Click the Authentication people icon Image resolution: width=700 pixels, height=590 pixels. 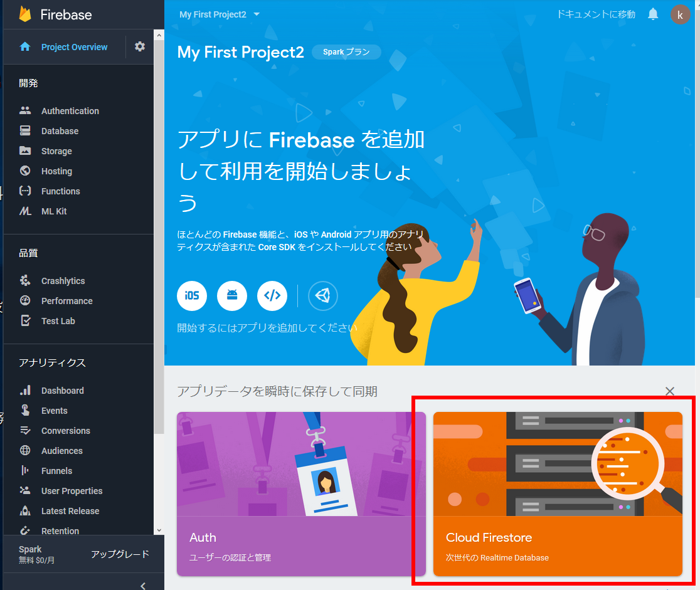(25, 110)
